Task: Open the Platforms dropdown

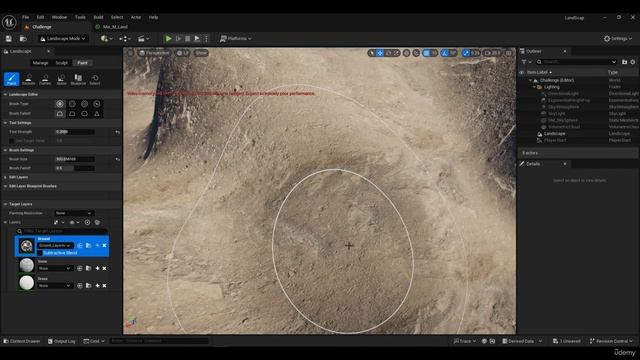Action: point(236,38)
